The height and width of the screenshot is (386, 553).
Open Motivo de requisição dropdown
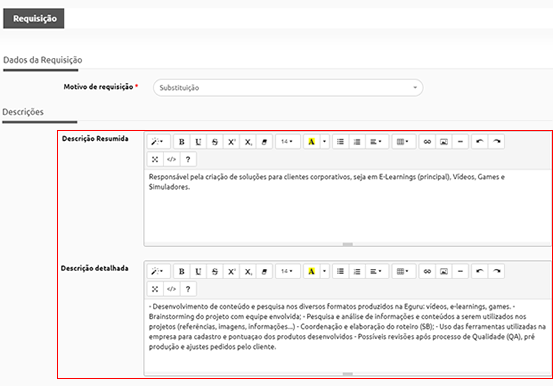click(x=288, y=88)
